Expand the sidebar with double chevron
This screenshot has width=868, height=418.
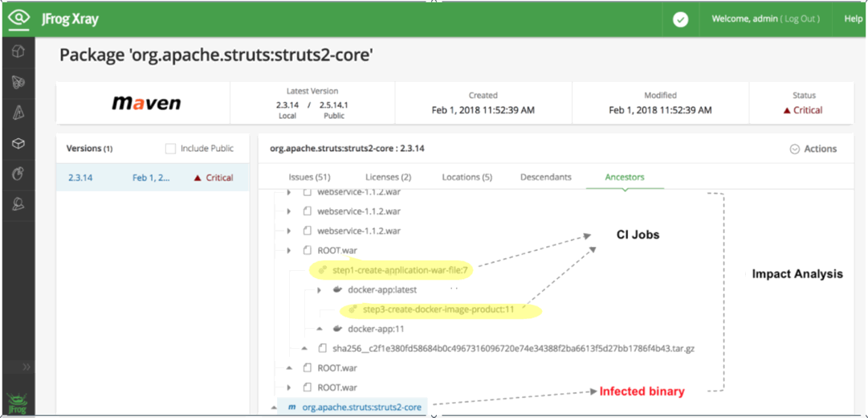point(26,367)
